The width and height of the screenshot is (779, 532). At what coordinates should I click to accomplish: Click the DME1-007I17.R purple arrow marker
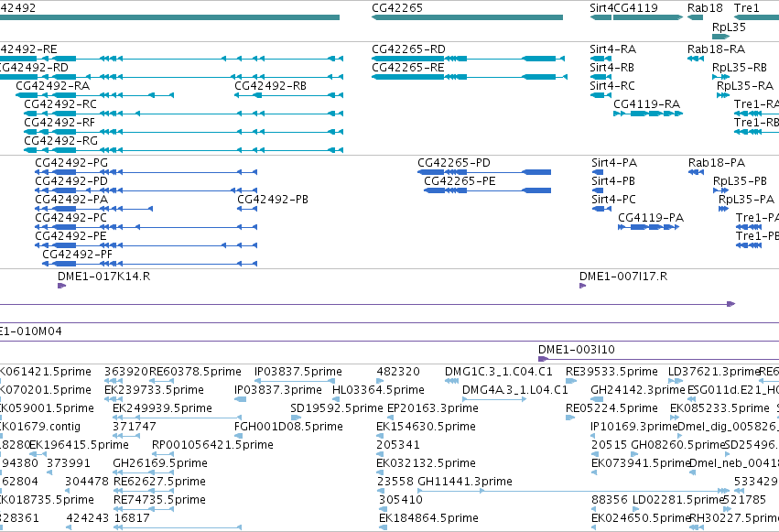[x=582, y=286]
